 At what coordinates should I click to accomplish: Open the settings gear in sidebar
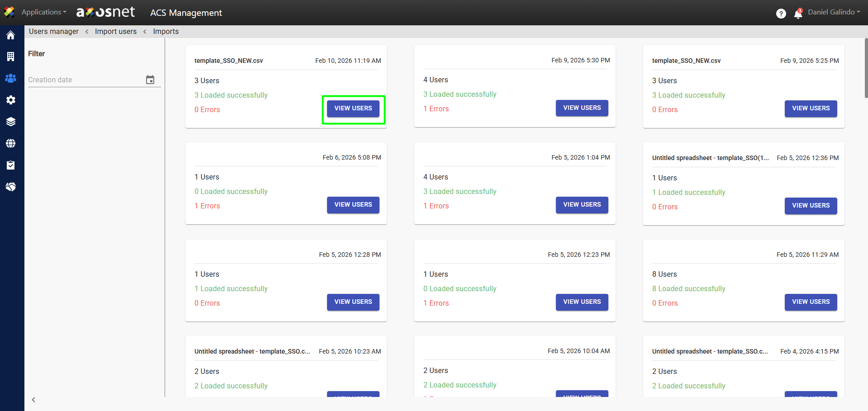coord(11,100)
